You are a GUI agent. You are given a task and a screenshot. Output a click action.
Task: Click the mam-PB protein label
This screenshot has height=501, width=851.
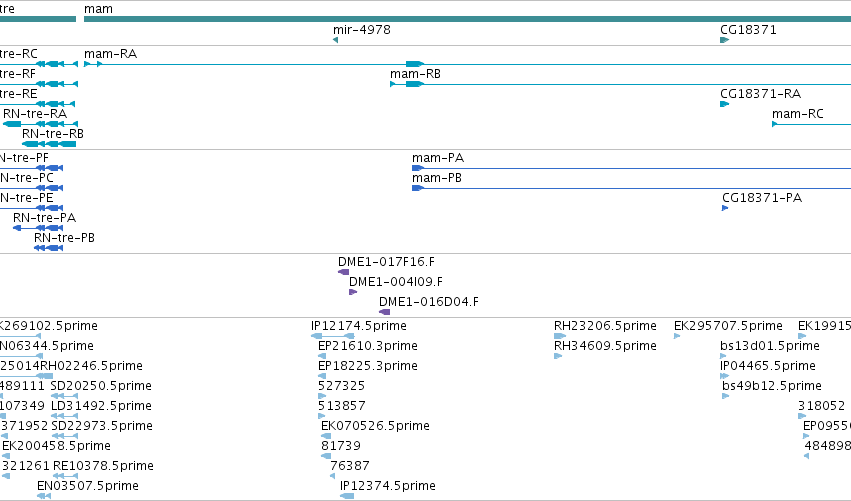[437, 178]
